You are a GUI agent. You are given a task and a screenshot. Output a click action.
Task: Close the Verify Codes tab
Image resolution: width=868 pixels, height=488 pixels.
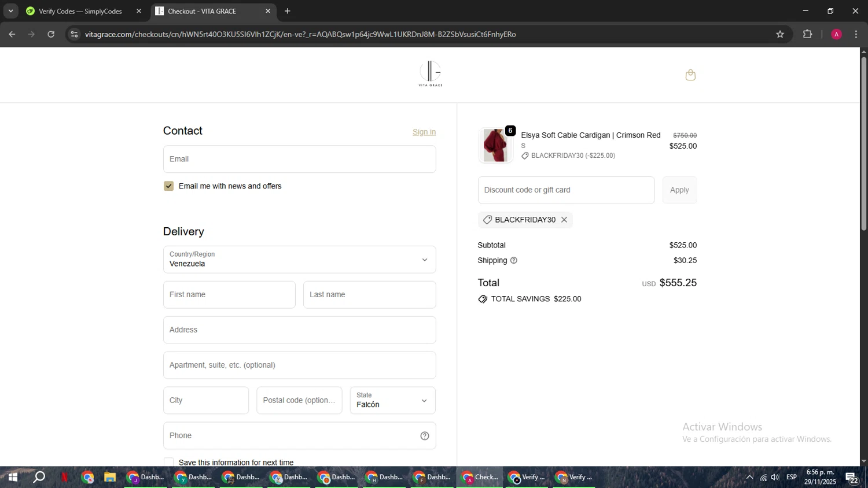(139, 11)
